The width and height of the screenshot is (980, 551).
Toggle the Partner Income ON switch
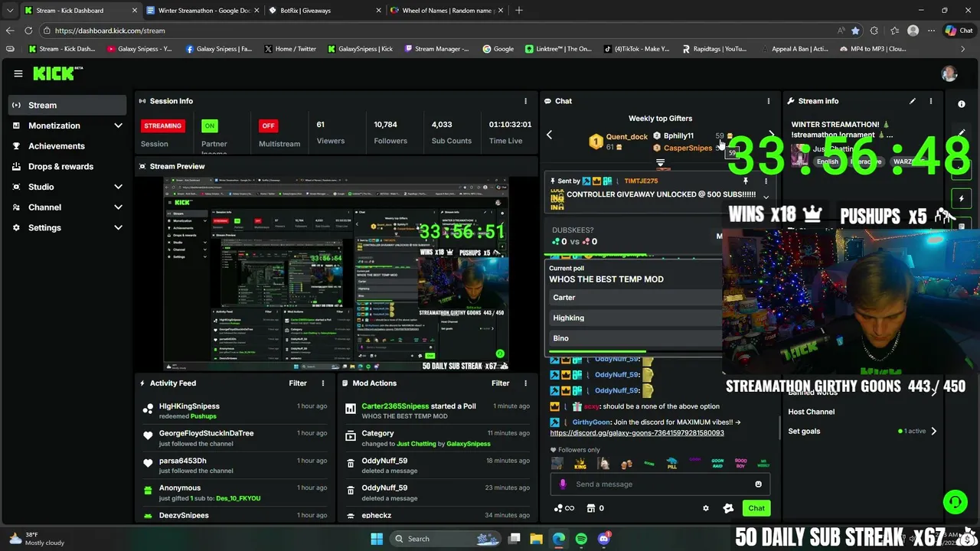point(209,126)
